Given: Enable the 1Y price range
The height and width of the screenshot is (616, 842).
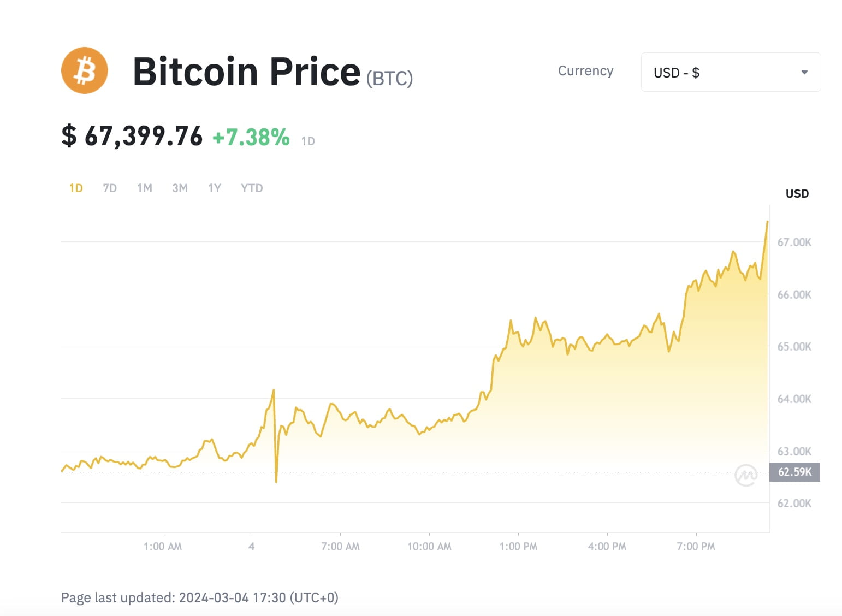Looking at the screenshot, I should 214,188.
